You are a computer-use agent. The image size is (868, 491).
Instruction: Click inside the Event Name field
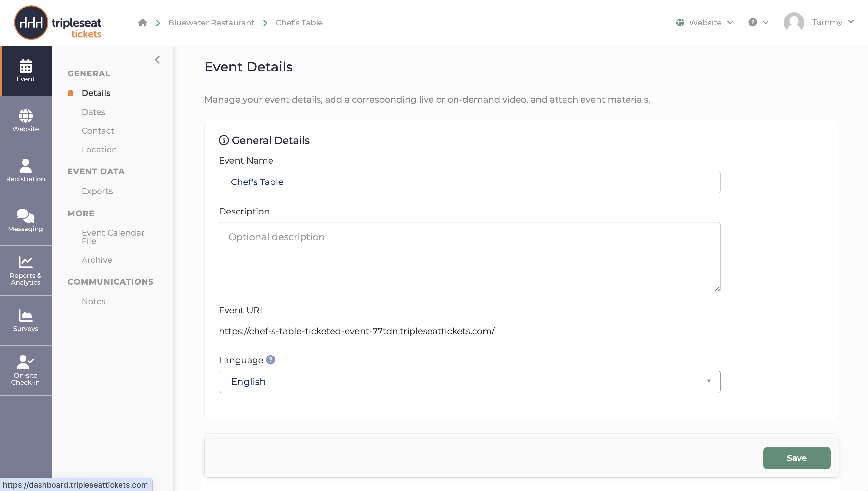(x=469, y=182)
